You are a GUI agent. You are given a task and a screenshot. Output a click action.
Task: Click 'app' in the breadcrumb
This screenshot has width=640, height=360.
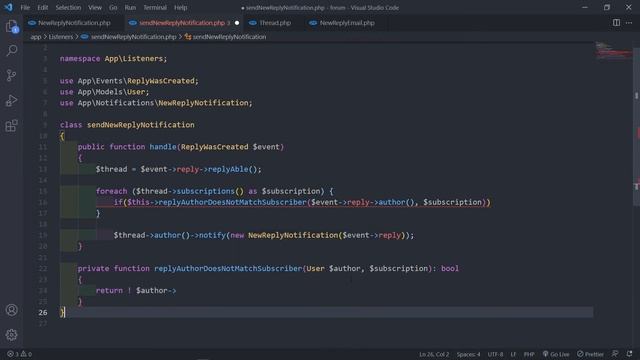tap(36, 37)
